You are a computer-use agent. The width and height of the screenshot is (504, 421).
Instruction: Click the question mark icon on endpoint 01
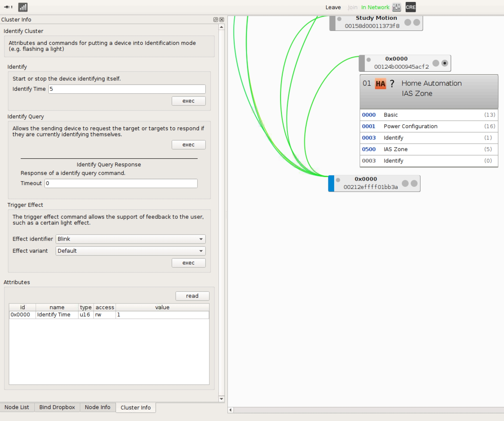coord(392,83)
